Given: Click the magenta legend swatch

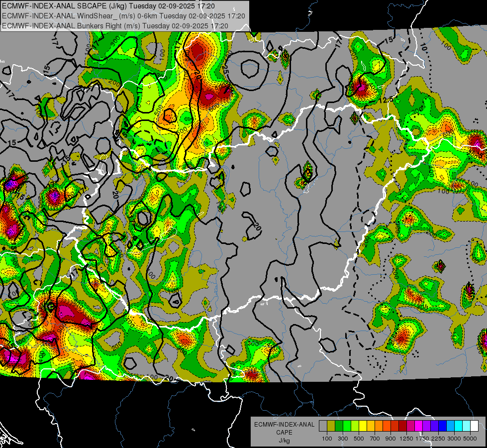Looking at the screenshot, I should pyautogui.click(x=419, y=426).
